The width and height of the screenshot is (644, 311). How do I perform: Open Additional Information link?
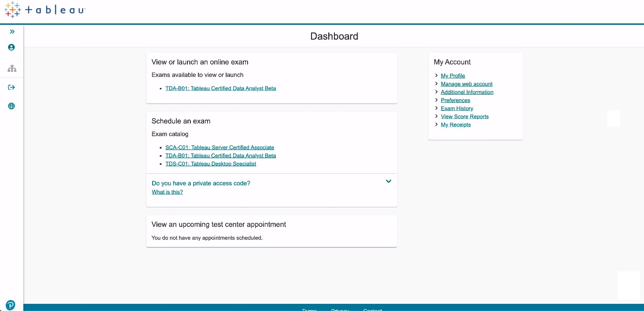[x=467, y=92]
